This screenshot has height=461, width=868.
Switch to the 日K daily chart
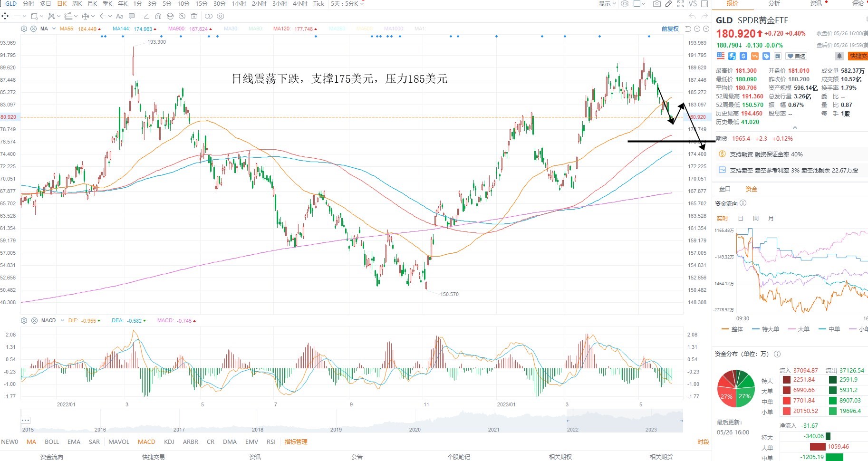click(62, 3)
